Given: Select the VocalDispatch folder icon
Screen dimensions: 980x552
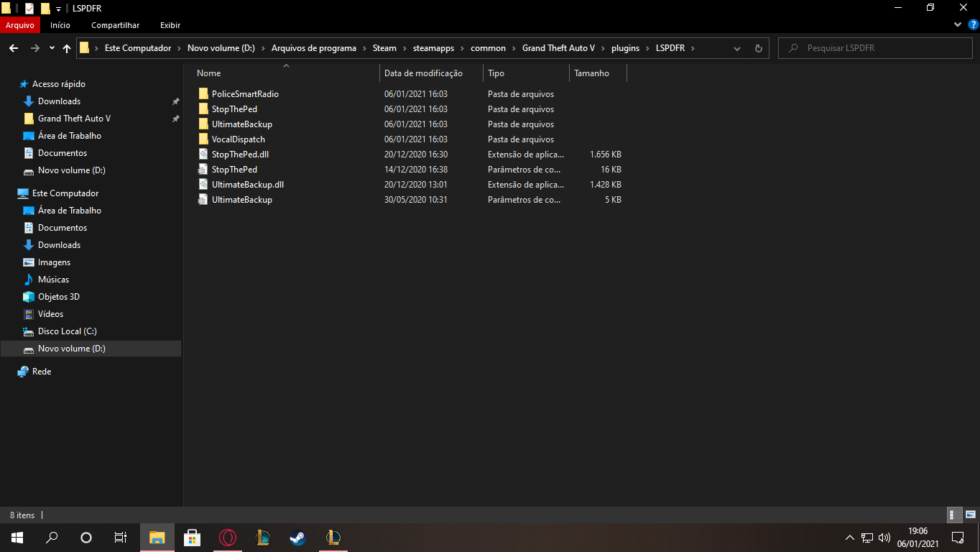Looking at the screenshot, I should 204,139.
